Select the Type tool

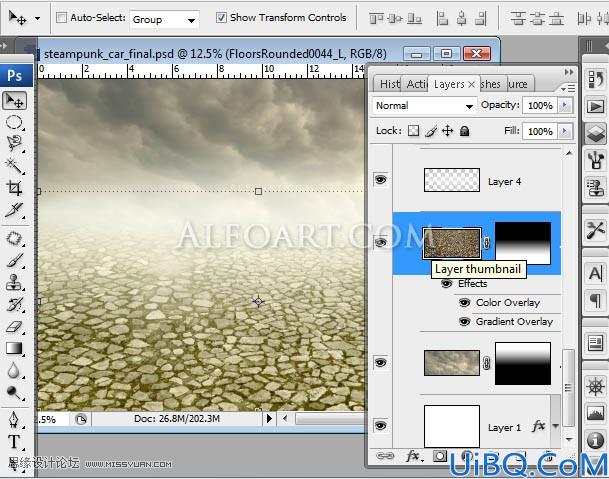14,442
